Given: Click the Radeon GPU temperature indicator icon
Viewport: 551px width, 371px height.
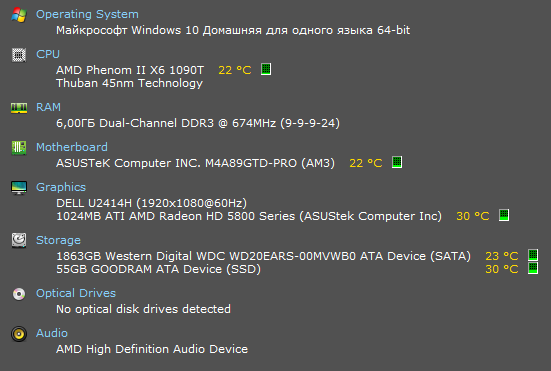Looking at the screenshot, I should tap(504, 215).
